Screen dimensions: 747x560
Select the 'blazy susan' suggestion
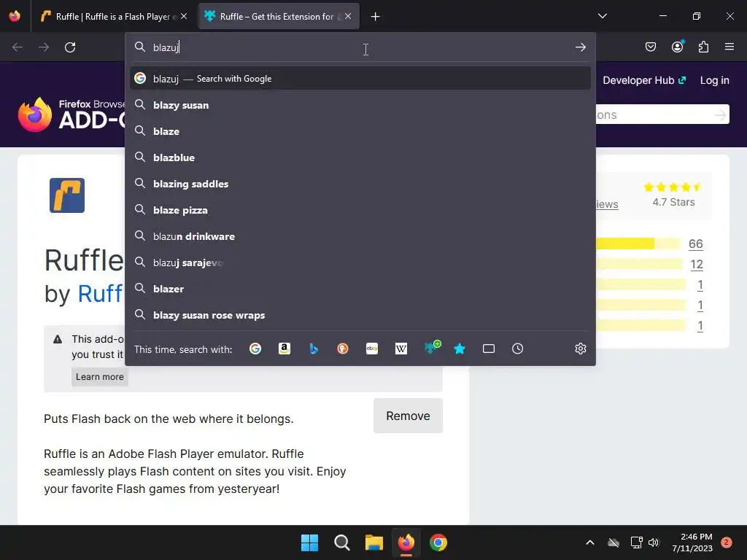point(360,105)
